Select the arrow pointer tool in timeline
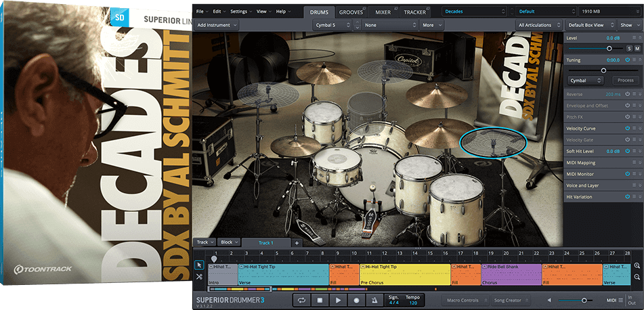This screenshot has height=310, width=644. pos(199,265)
